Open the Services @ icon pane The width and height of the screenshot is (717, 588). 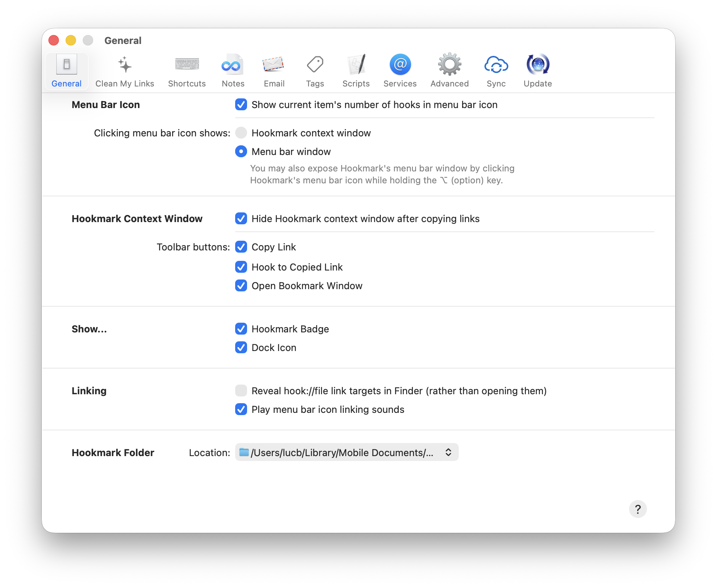pyautogui.click(x=400, y=65)
